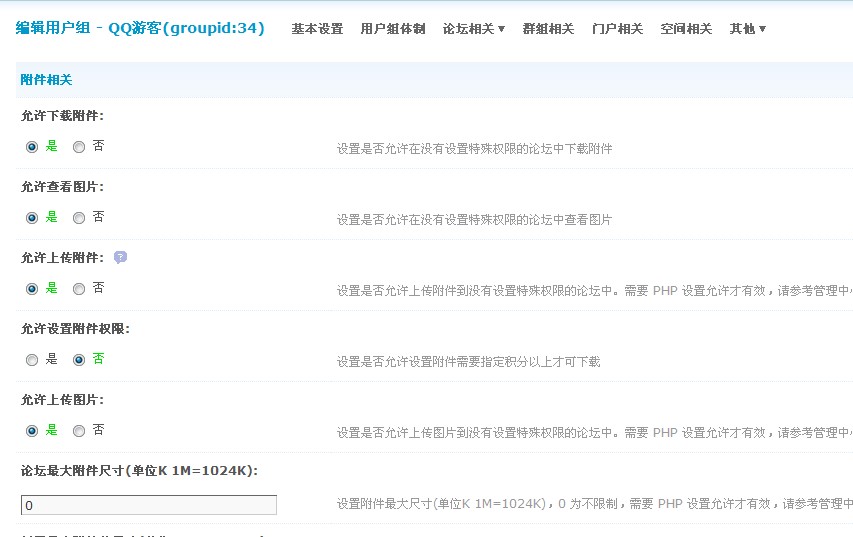Click the 附件相关 section header
This screenshot has width=853, height=537.
click(x=46, y=80)
